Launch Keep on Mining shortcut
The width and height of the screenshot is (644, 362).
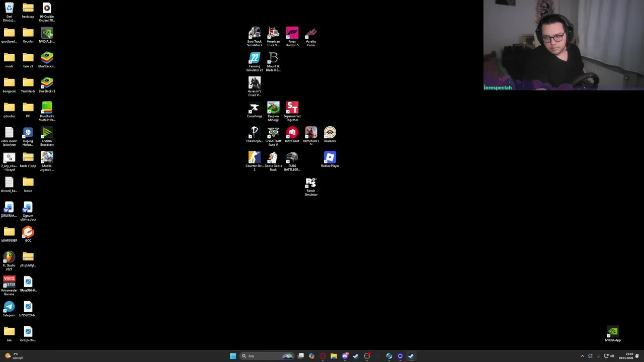coord(273,112)
